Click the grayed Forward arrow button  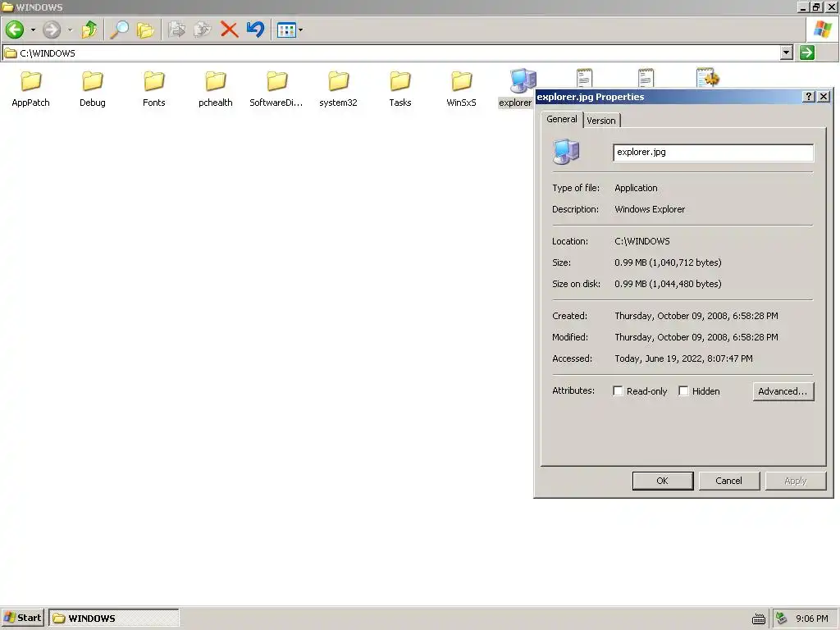pyautogui.click(x=52, y=30)
